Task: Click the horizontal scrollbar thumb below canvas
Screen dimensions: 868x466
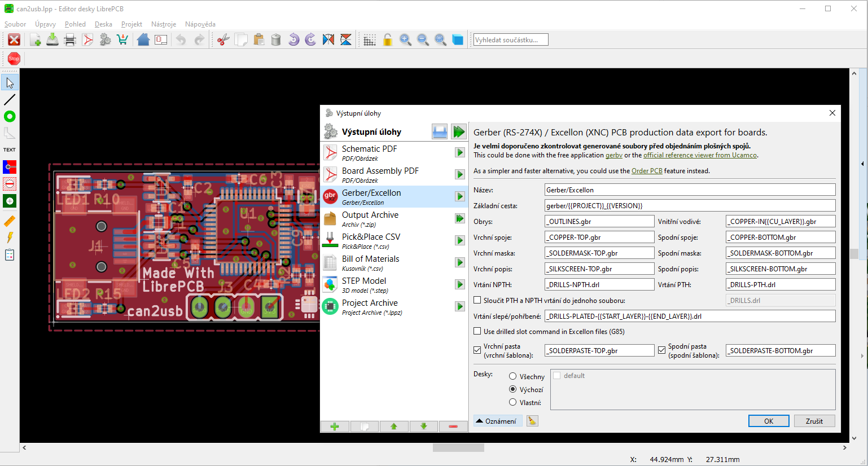Action: (458, 447)
